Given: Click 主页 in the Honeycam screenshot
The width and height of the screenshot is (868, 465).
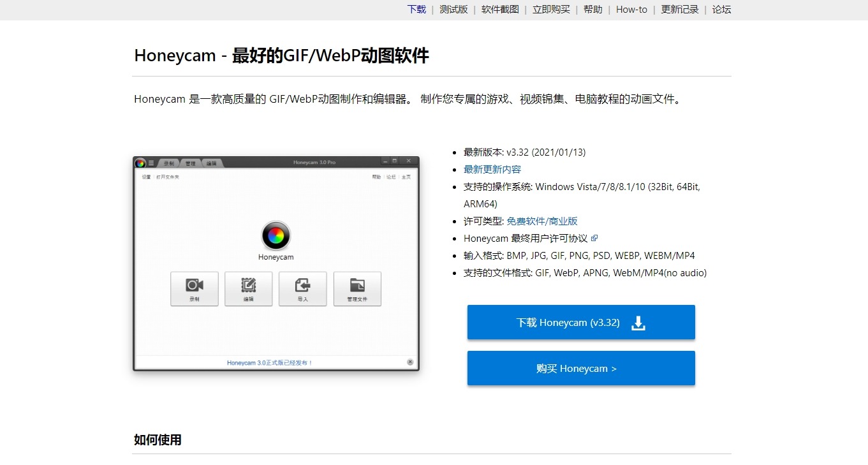Looking at the screenshot, I should coord(406,177).
